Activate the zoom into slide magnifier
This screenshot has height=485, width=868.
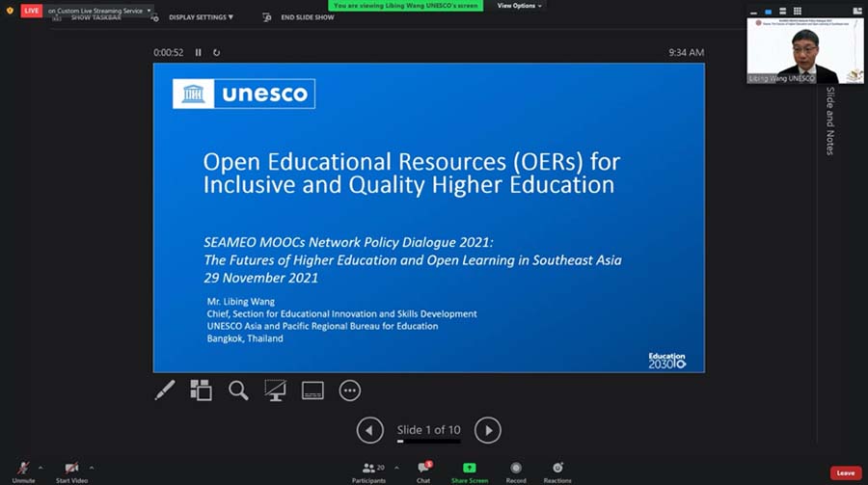[x=238, y=391]
